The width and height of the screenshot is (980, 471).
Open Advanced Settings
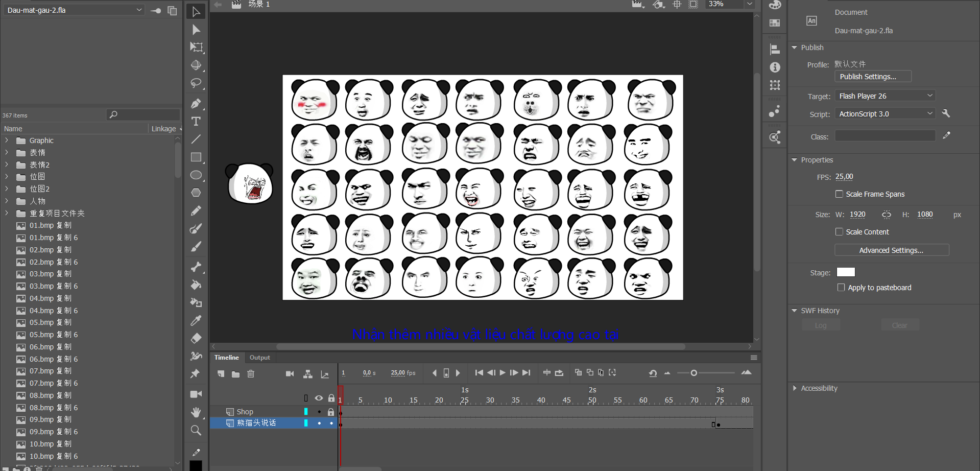pos(891,250)
